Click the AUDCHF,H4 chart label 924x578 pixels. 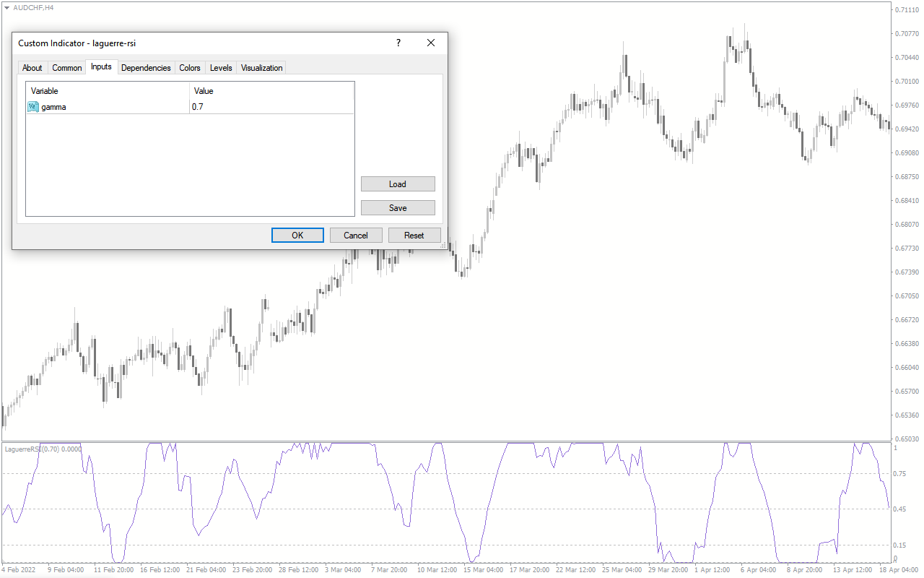click(x=33, y=7)
